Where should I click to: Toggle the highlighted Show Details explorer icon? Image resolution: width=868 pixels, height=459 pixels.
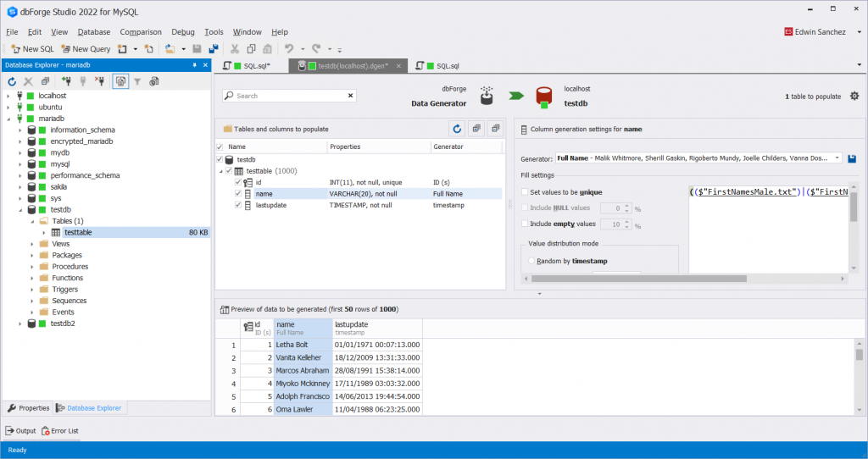[x=120, y=81]
